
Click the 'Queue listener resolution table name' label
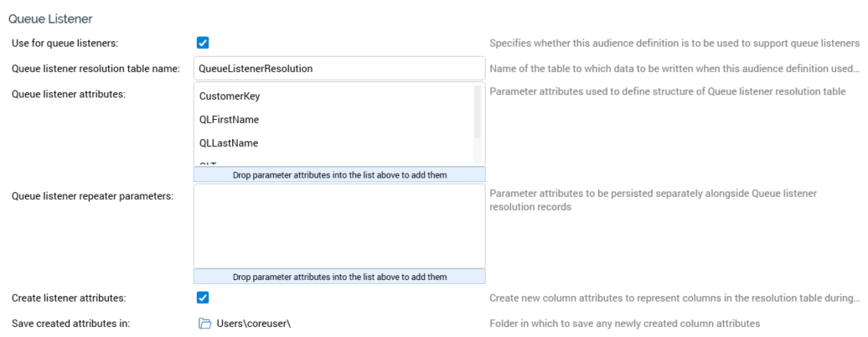click(96, 69)
